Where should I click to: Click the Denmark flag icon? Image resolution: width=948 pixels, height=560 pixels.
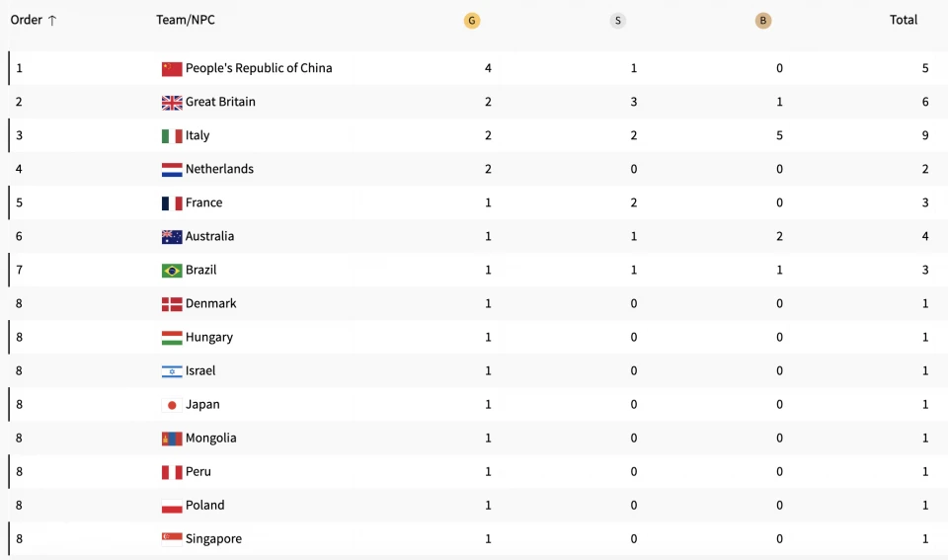[172, 304]
